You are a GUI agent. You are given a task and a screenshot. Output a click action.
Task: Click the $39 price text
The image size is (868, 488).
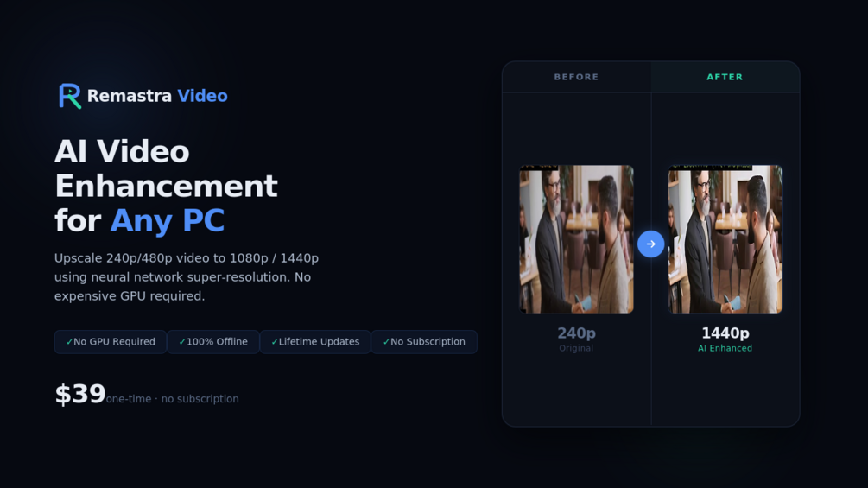point(79,395)
